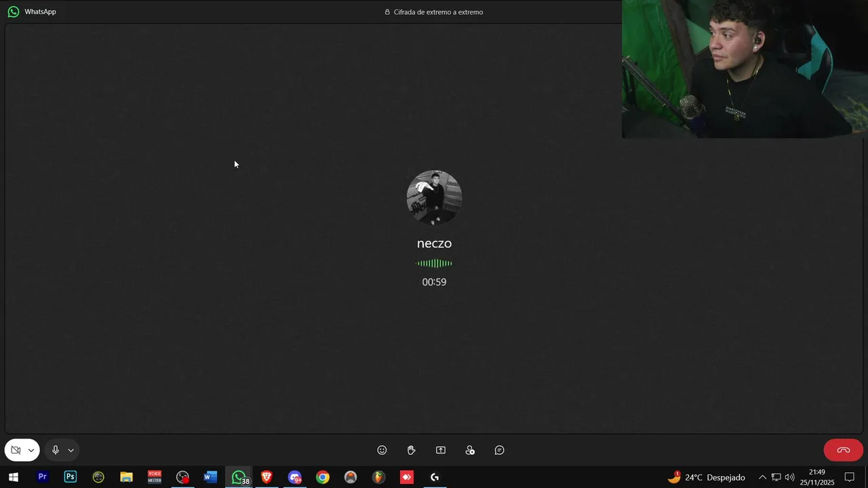Open camera options dropdown arrow
Image resolution: width=868 pixels, height=488 pixels.
click(31, 450)
